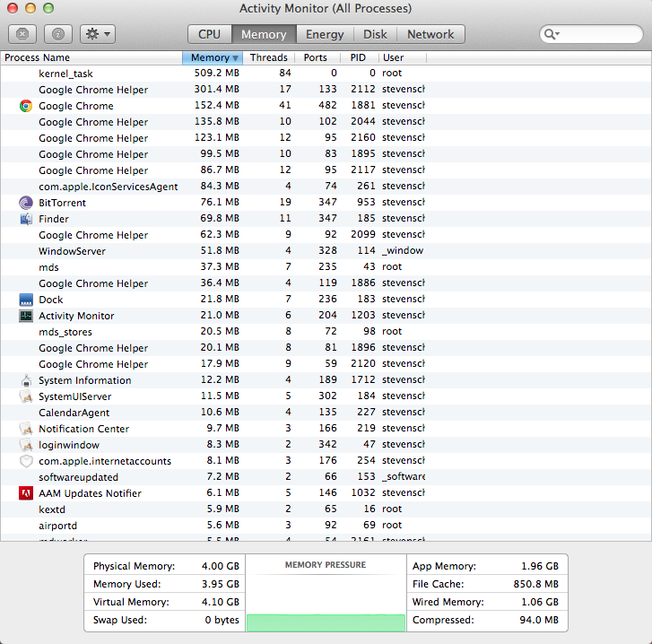Click the AAM Updates Notifier Adobe icon

(x=26, y=493)
